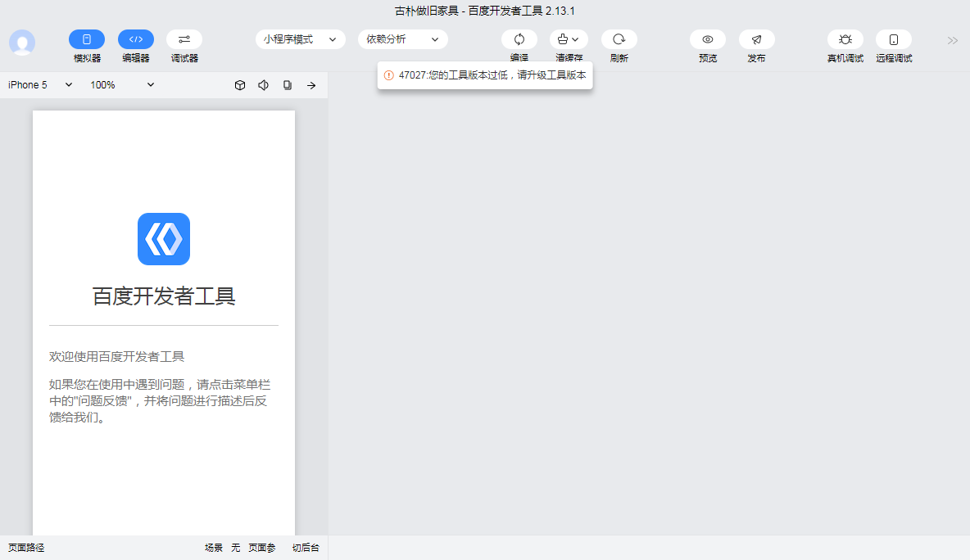This screenshot has width=970, height=560.
Task: Open the iPhone 5 device dropdown
Action: (40, 84)
